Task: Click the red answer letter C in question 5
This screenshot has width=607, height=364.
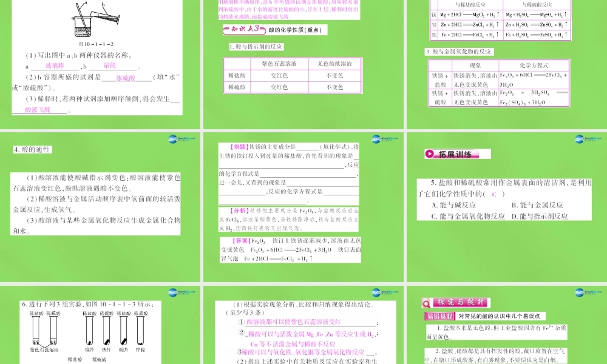Action: [494, 195]
